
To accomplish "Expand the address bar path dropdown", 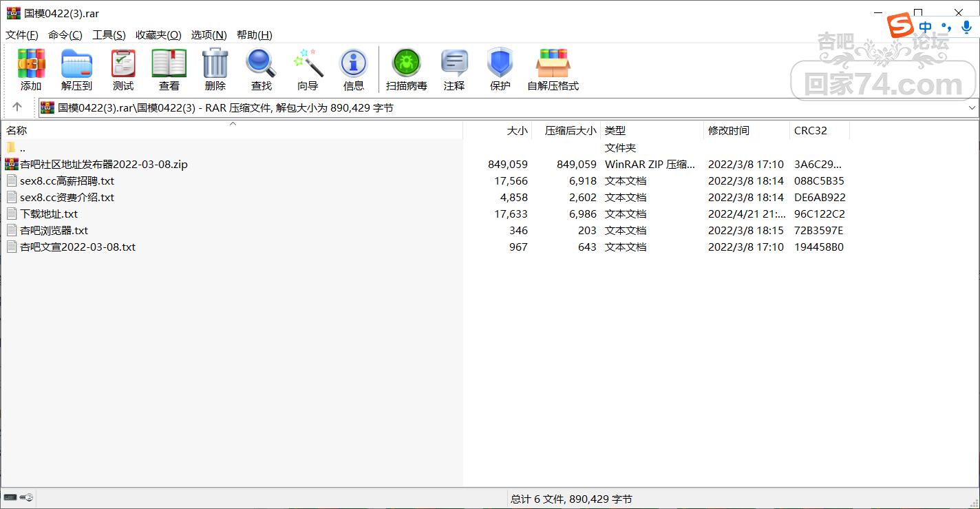I will pos(972,107).
